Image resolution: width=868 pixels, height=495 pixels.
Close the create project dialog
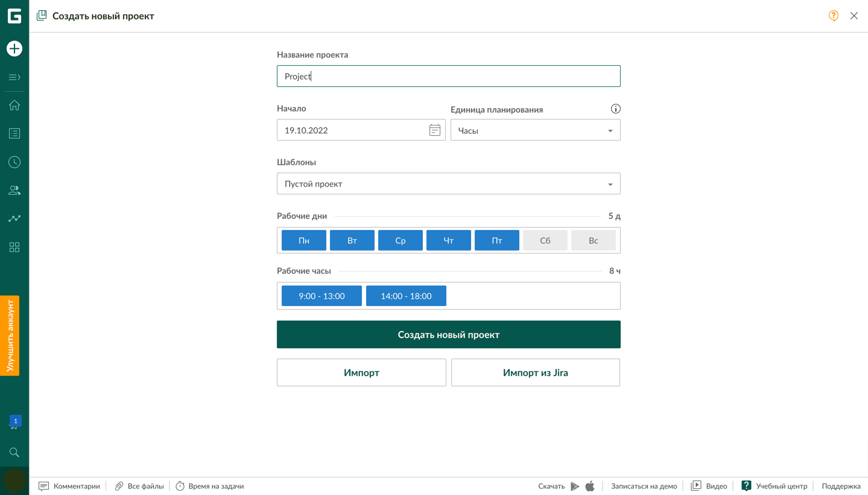point(854,16)
